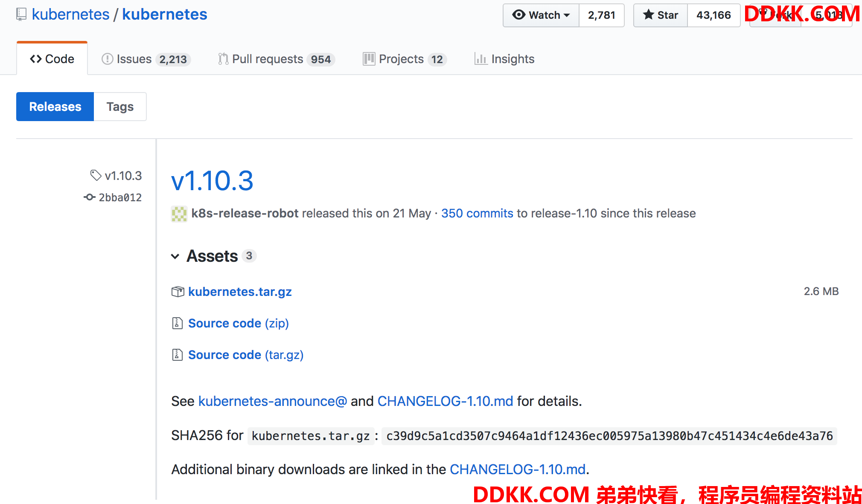Click the k8s-release-robot avatar
Image resolution: width=862 pixels, height=504 pixels.
[179, 214]
